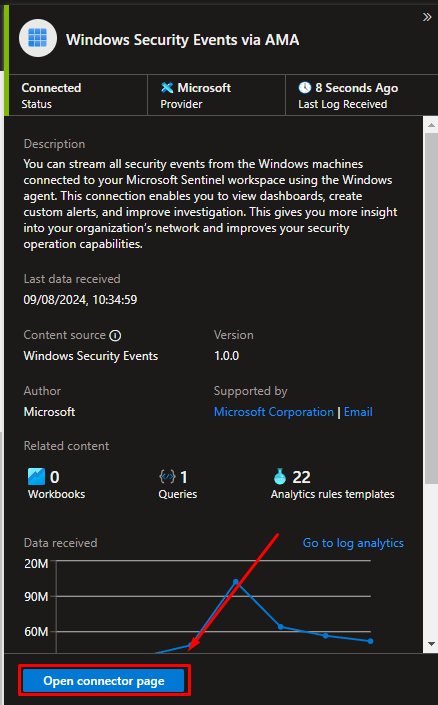Go to log analytics link
The height and width of the screenshot is (705, 438).
(x=353, y=543)
